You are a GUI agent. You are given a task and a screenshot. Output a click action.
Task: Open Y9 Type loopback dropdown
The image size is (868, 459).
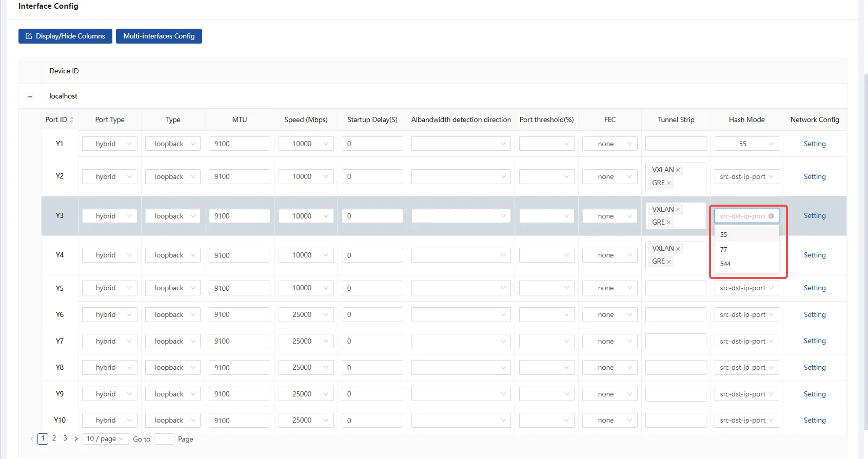tap(173, 394)
